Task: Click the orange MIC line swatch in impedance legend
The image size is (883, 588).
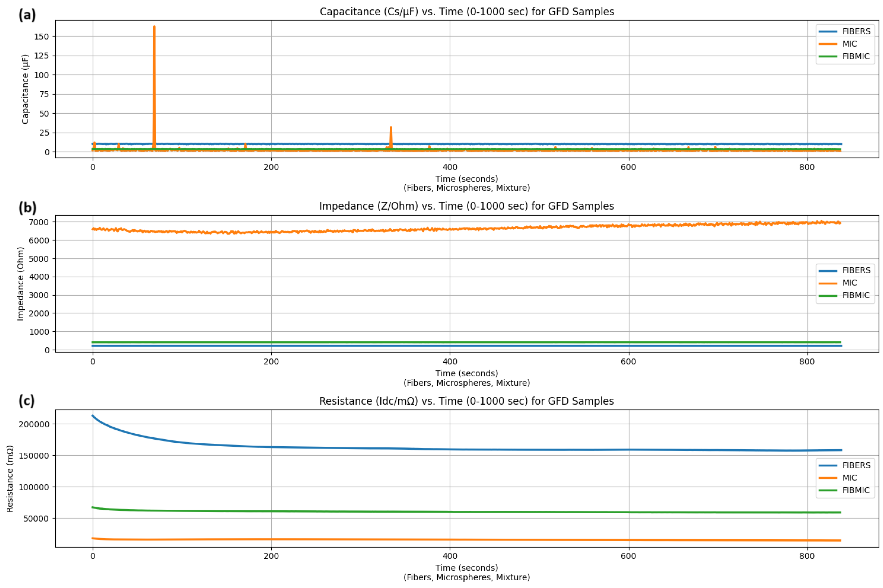Action: pyautogui.click(x=827, y=283)
